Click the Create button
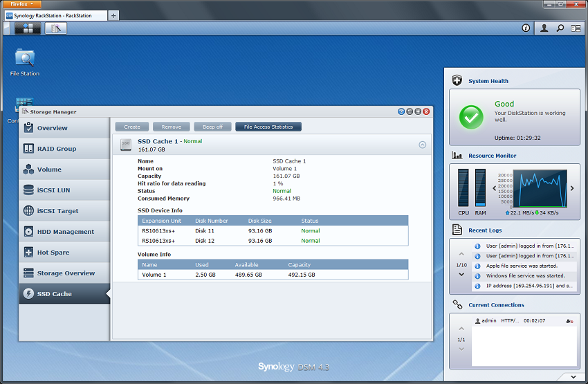The height and width of the screenshot is (384, 588). coord(132,127)
